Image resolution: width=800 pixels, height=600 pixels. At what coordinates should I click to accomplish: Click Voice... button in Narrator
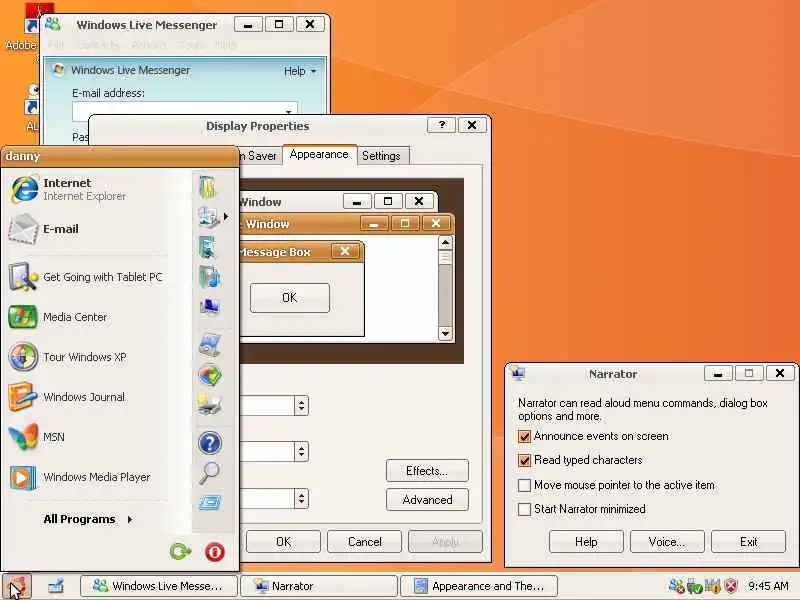667,541
